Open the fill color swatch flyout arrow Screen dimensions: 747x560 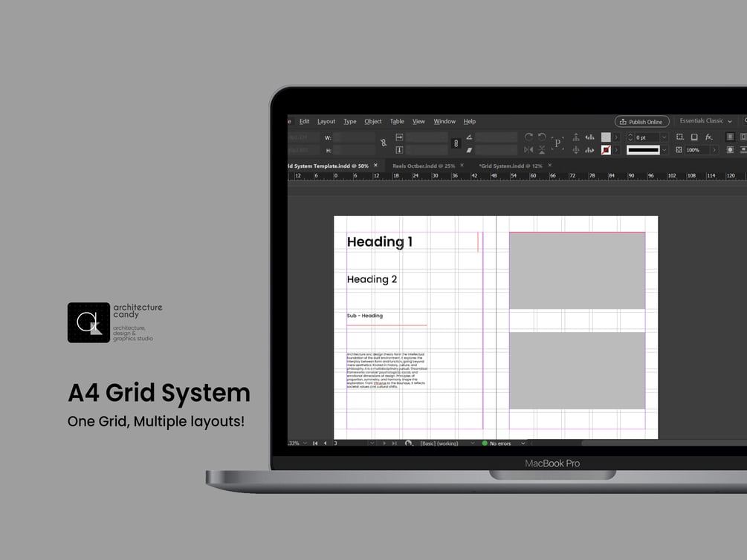click(616, 137)
